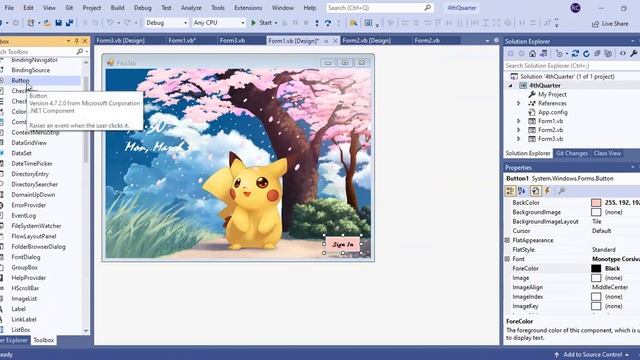Click the Search (Ctrl+Q) box in title bar
The image size is (640, 360).
(380, 8)
